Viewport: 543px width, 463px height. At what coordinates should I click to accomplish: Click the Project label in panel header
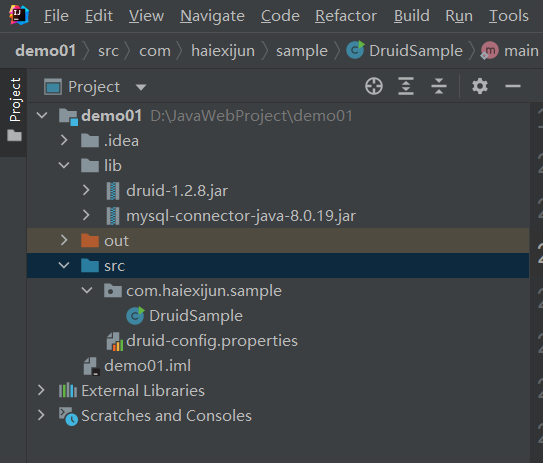tap(94, 87)
